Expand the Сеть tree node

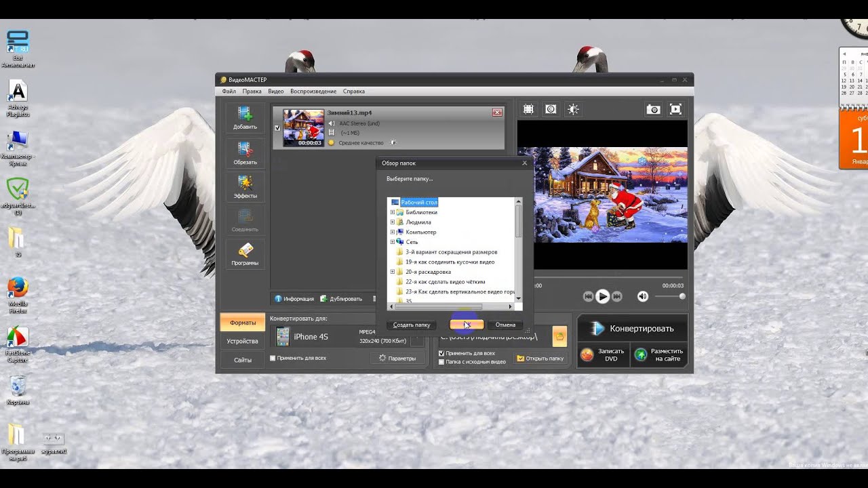click(x=393, y=242)
